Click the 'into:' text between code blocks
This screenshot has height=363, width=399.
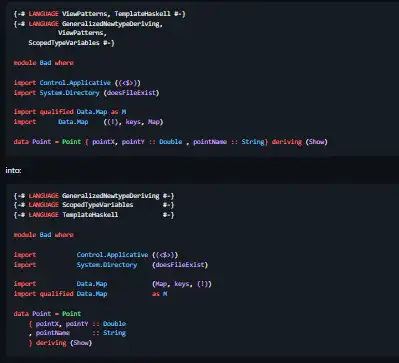coord(13,170)
